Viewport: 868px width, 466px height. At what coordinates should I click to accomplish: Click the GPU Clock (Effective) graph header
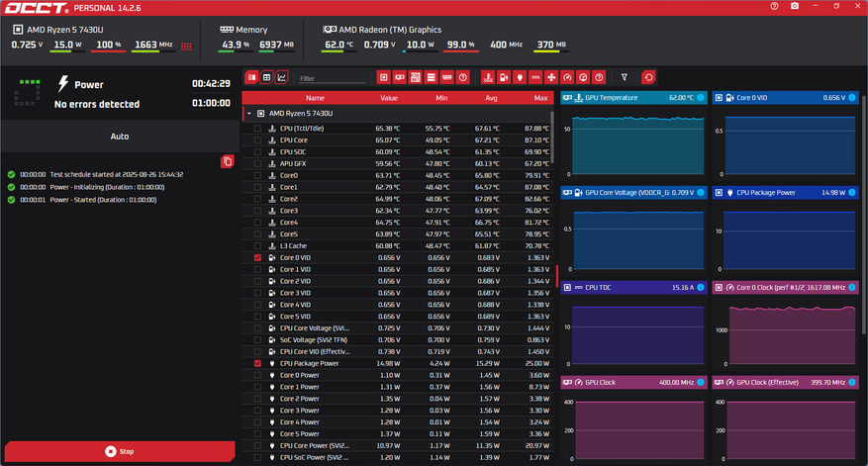pyautogui.click(x=785, y=383)
